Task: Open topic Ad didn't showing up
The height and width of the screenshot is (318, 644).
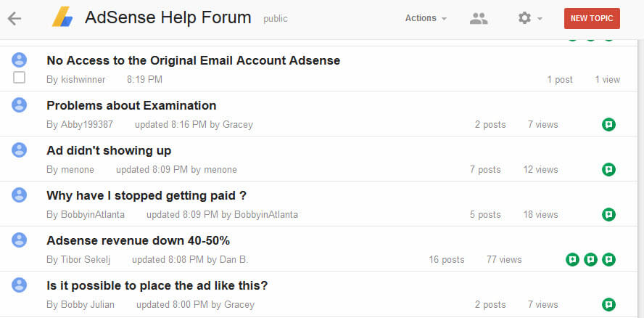Action: click(109, 151)
